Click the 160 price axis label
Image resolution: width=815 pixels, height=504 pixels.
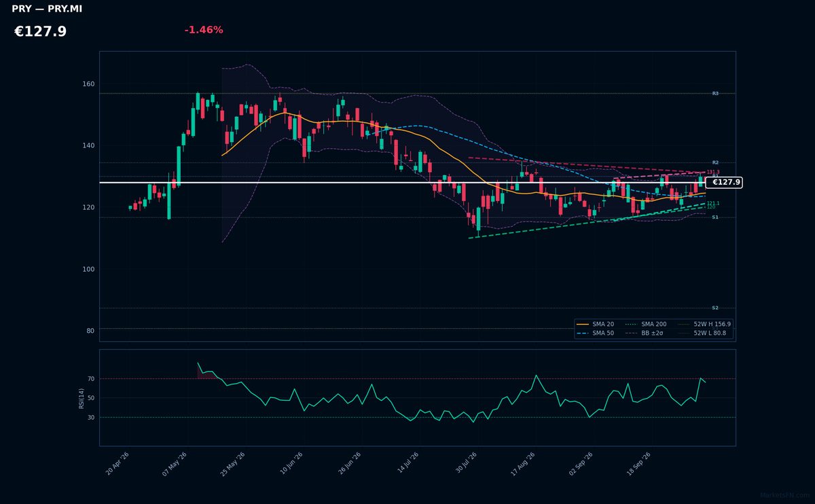(88, 84)
